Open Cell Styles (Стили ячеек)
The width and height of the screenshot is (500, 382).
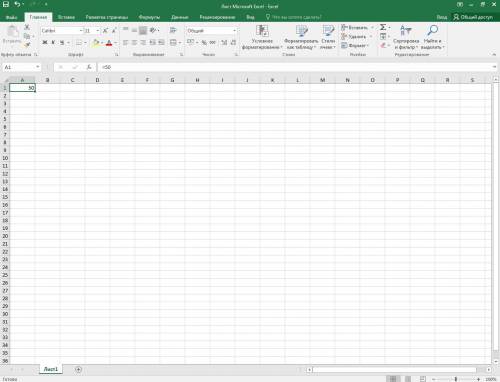click(328, 37)
